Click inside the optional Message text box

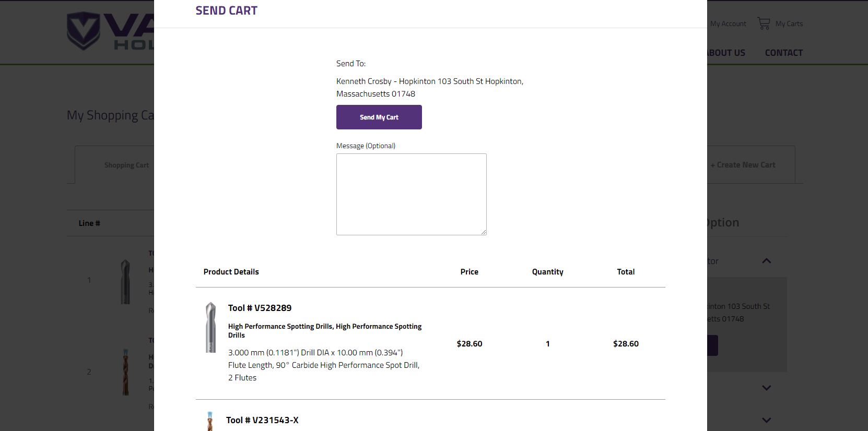(x=411, y=194)
